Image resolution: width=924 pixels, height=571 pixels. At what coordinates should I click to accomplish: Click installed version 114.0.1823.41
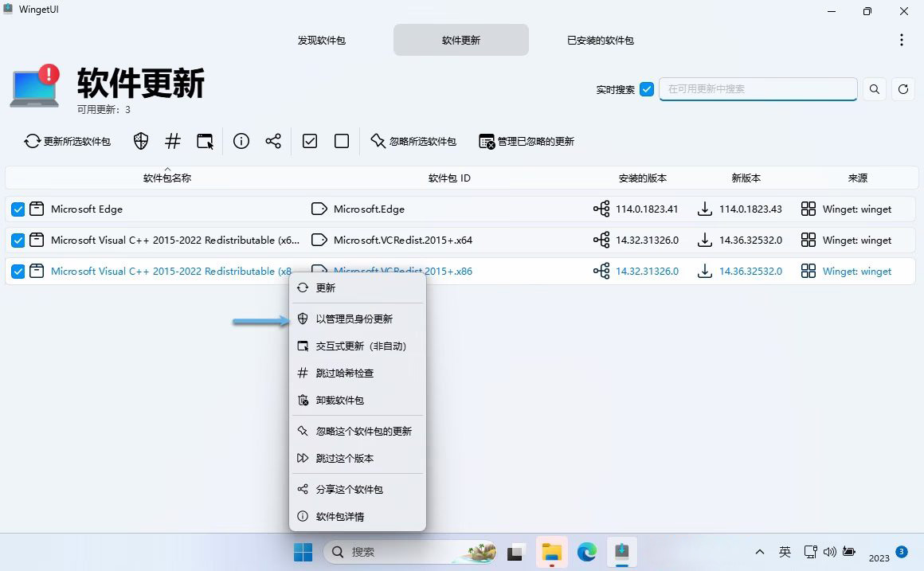coord(647,209)
